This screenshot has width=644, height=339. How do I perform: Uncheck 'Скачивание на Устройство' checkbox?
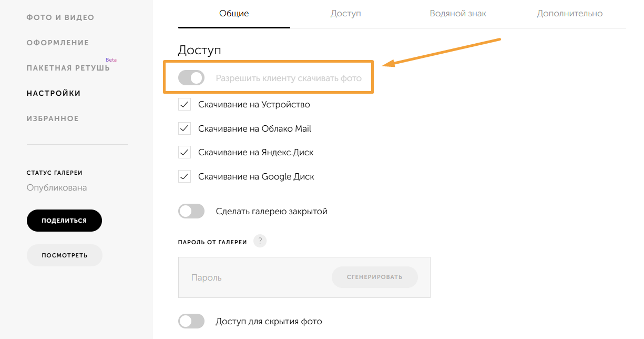(x=185, y=104)
